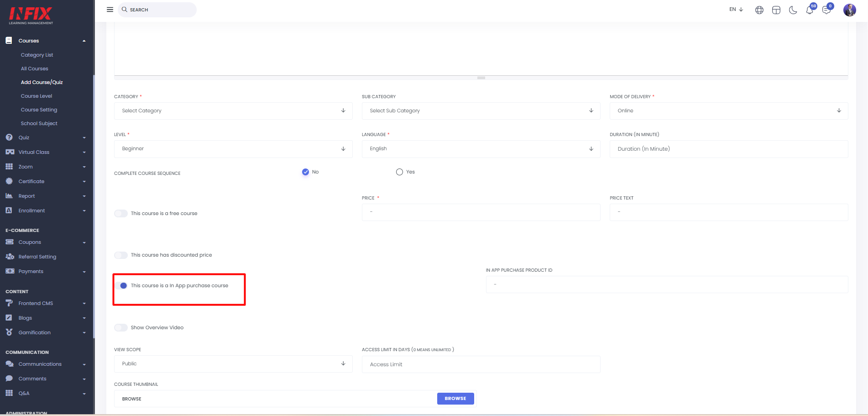Open the chat messages icon
This screenshot has height=416, width=868.
point(826,10)
